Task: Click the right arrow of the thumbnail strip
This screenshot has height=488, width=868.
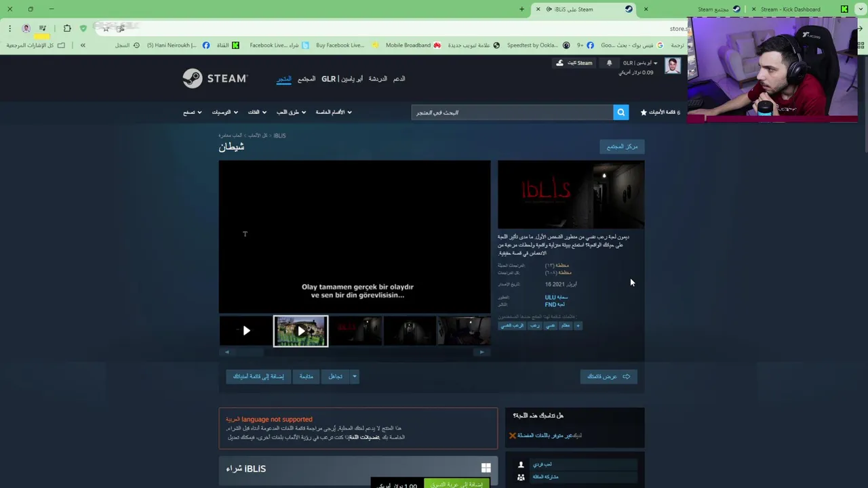Action: (482, 352)
